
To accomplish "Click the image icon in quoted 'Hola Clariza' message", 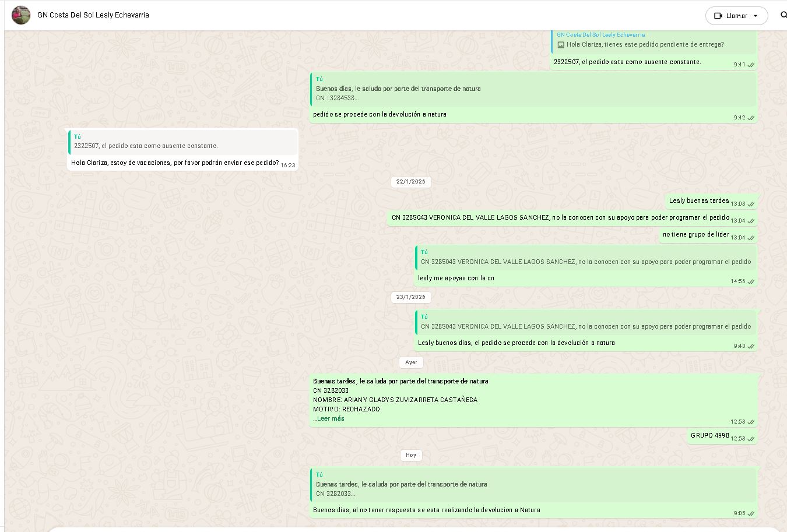I will 561,45.
